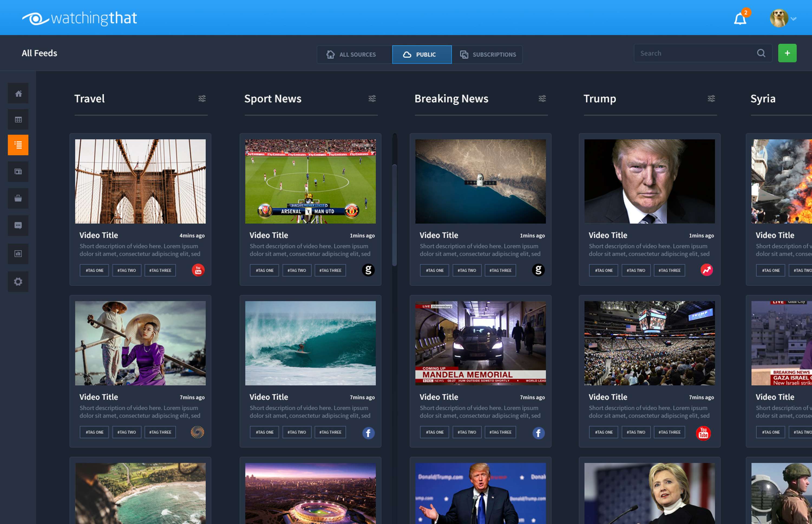Click the green add feed button
This screenshot has height=524, width=812.
point(787,53)
